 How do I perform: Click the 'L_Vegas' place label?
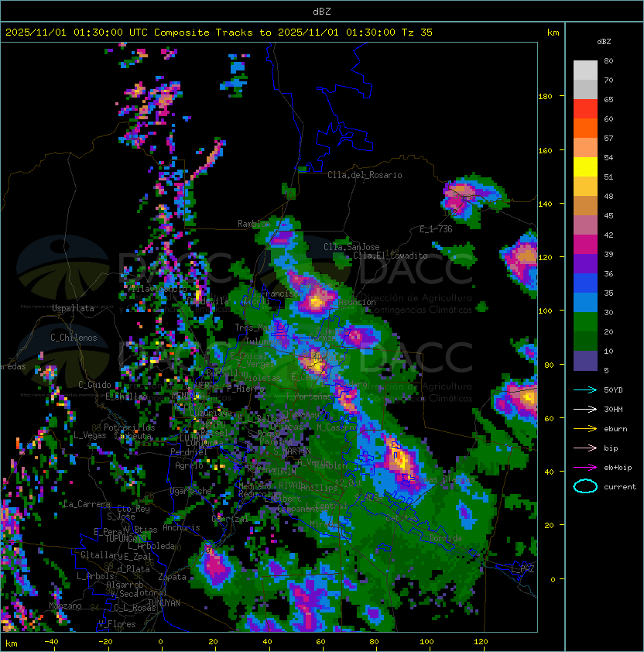point(90,435)
